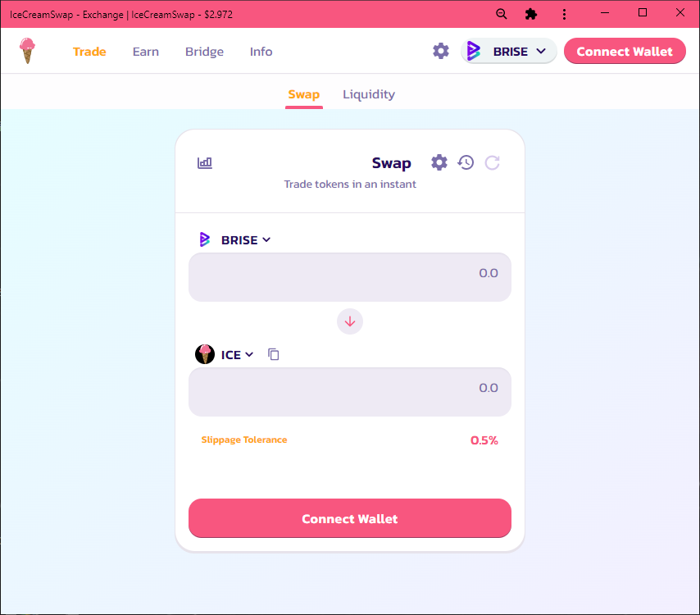Switch to the Liquidity tab

tap(369, 94)
